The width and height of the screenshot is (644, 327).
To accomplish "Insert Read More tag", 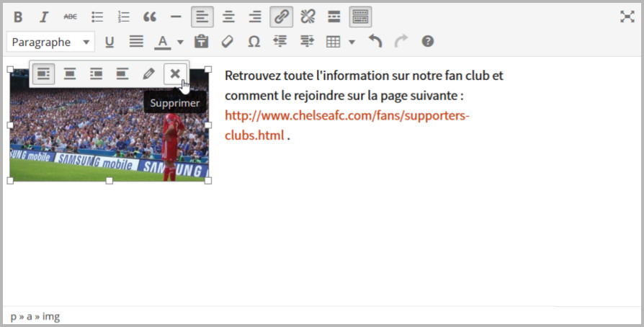I will (x=334, y=17).
